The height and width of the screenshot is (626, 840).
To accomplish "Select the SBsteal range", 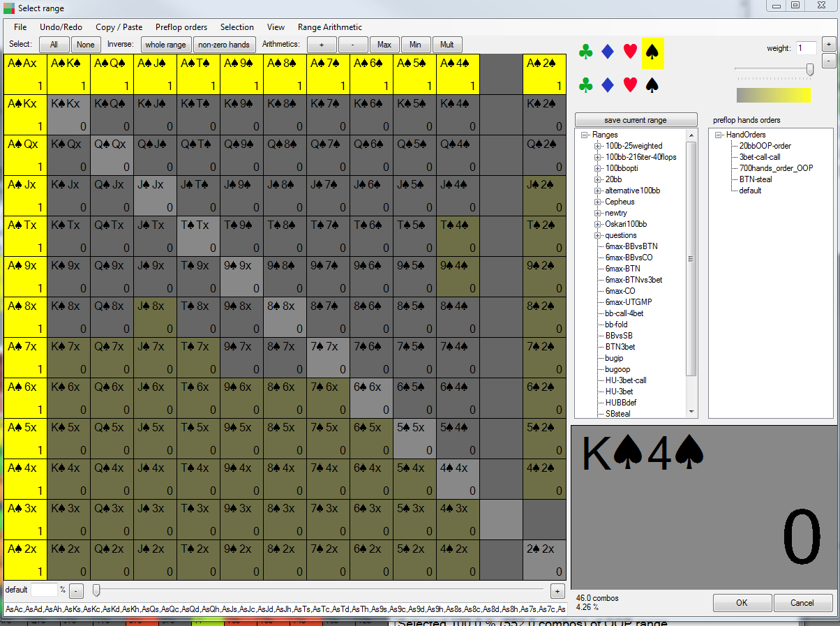I will click(x=618, y=414).
